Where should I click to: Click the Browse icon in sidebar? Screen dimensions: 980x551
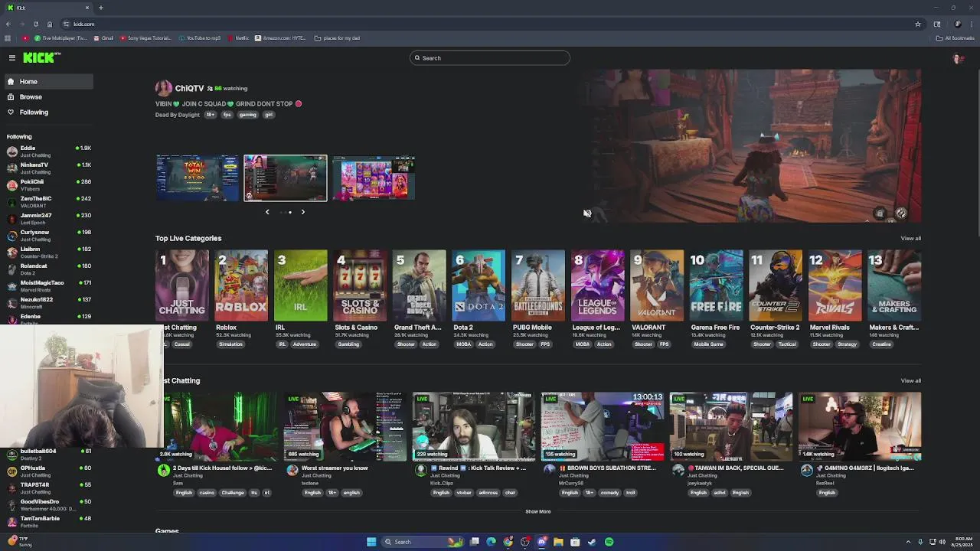(x=11, y=96)
